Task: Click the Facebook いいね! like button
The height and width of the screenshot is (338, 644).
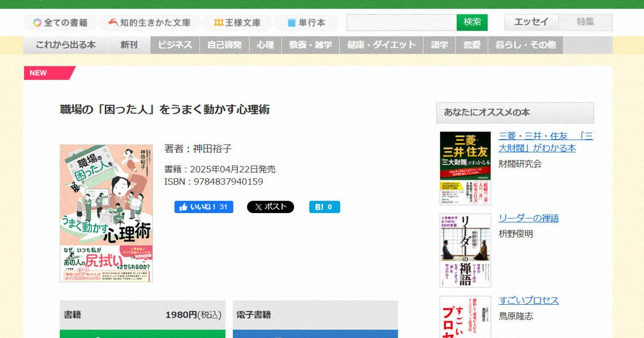Action: (203, 207)
